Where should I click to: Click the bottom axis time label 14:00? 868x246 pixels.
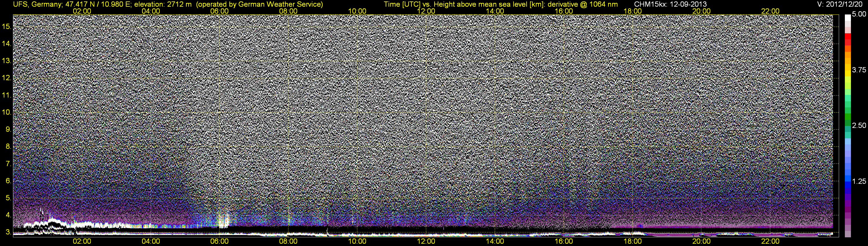pyautogui.click(x=495, y=241)
